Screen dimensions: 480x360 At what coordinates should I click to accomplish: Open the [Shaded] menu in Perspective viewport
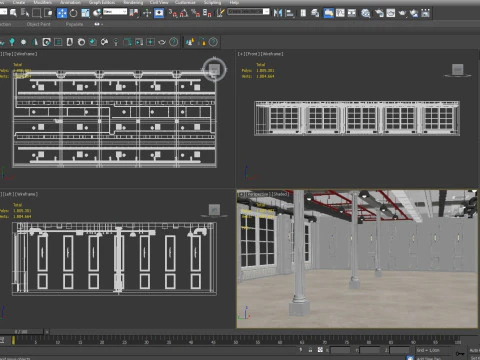(x=280, y=194)
